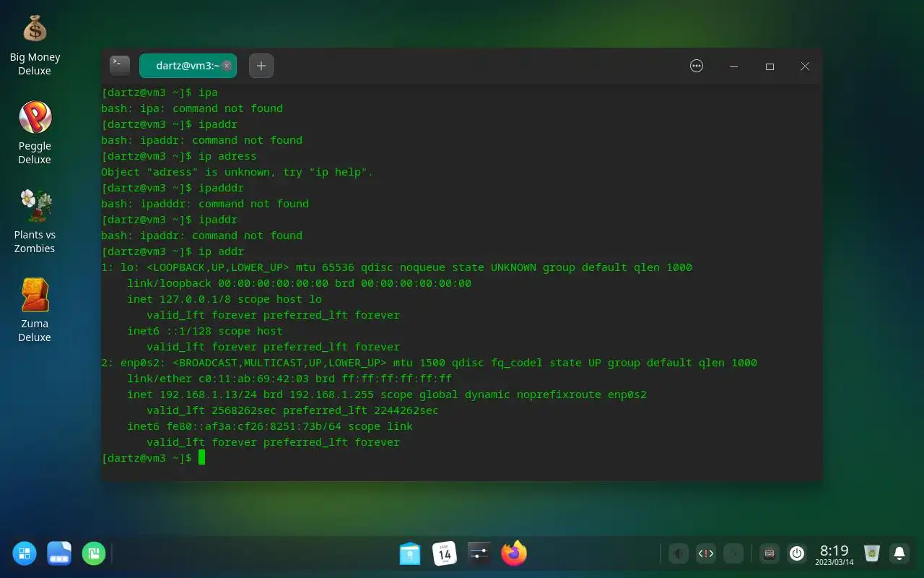The width and height of the screenshot is (924, 578).
Task: Click the 'bash: ipa: command not found' line
Action: (x=192, y=108)
